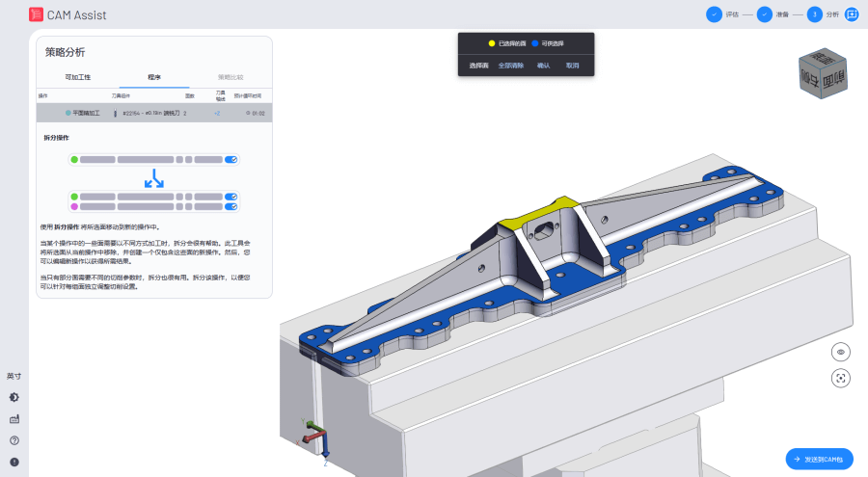Expand the +2 tool output indicator

click(217, 113)
